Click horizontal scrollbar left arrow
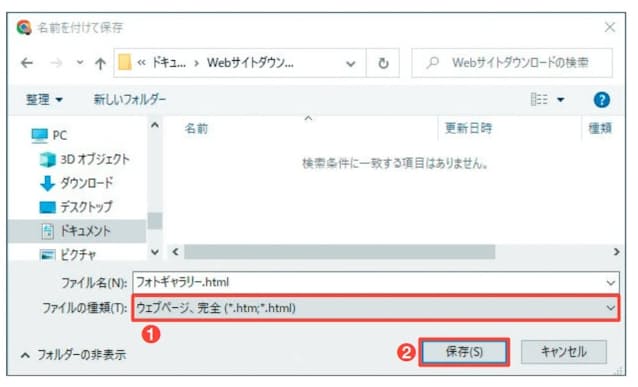This screenshot has width=638, height=387. tap(175, 252)
